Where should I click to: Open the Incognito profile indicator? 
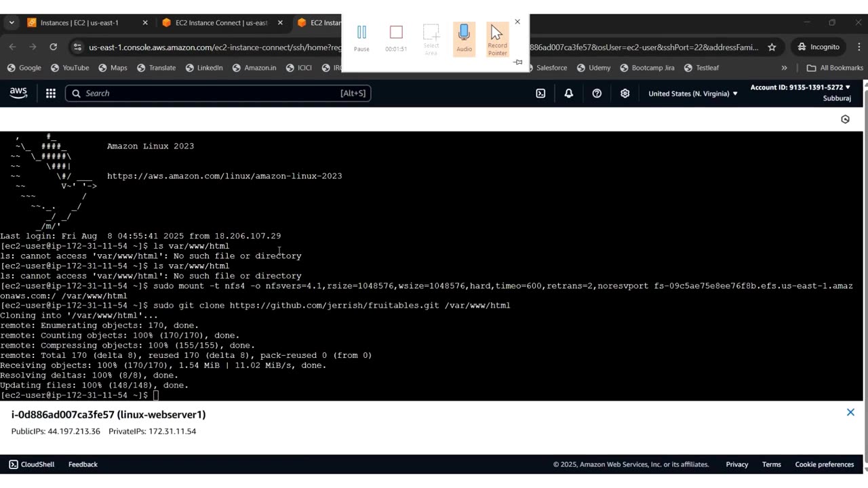pyautogui.click(x=818, y=47)
